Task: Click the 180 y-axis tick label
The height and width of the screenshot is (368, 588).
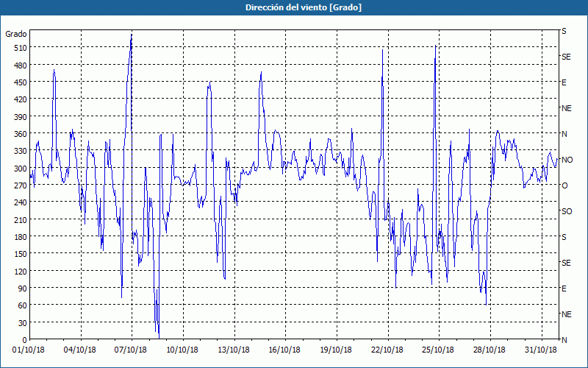Action: 20,237
